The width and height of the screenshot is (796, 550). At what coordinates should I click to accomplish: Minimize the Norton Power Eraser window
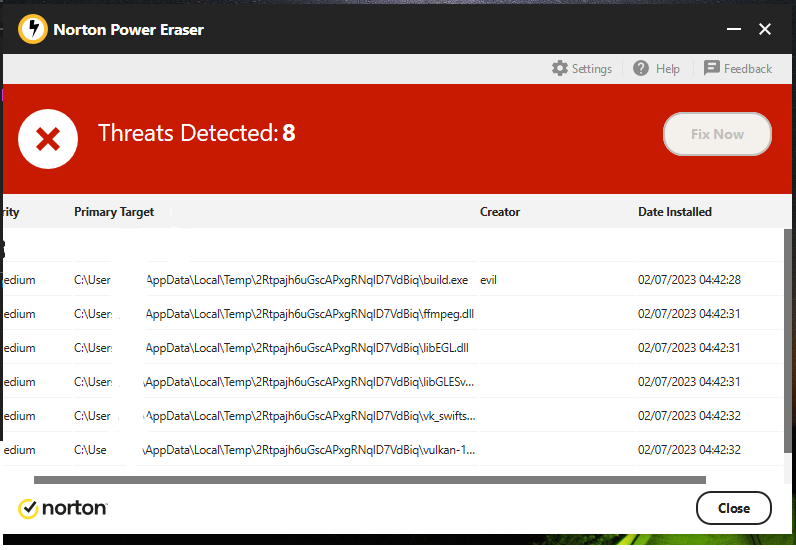click(734, 29)
